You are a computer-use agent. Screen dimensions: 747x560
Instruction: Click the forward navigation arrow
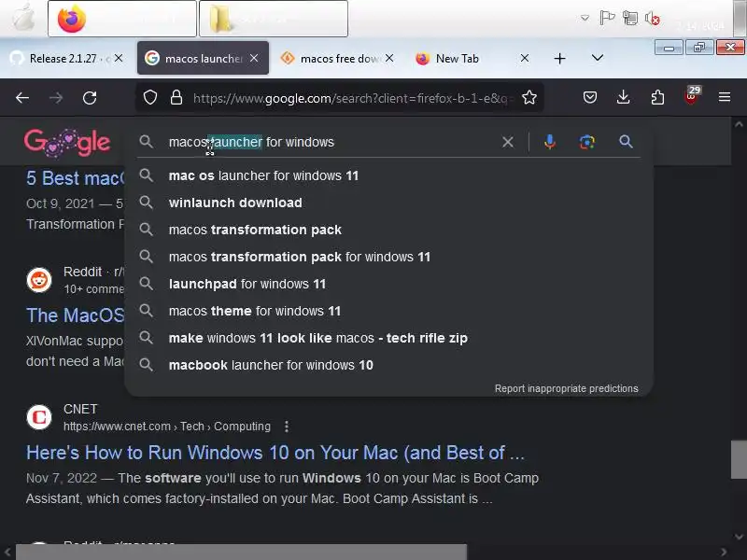[56, 98]
